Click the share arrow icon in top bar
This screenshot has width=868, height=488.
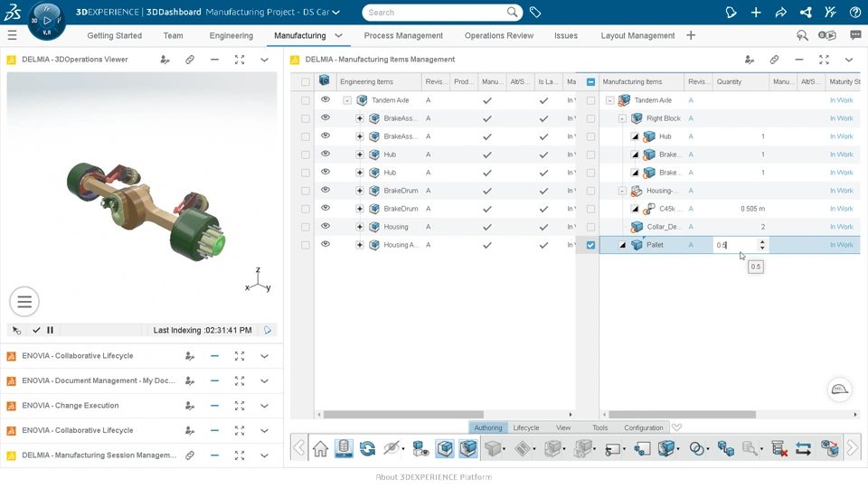780,12
